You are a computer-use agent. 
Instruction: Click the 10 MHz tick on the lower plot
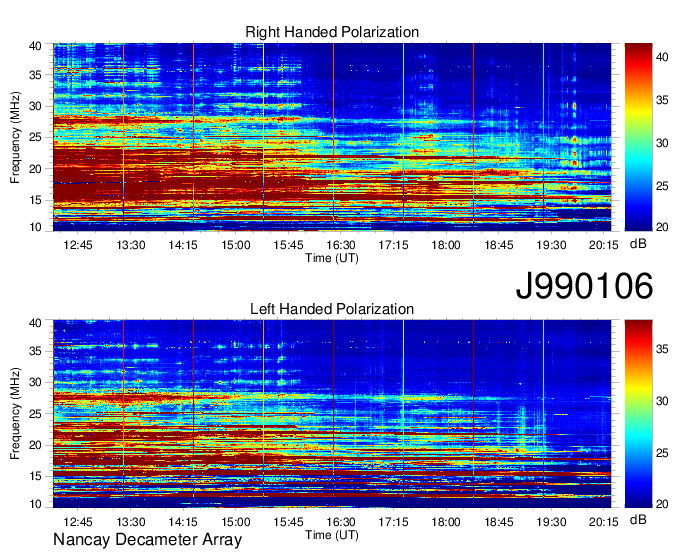35,504
